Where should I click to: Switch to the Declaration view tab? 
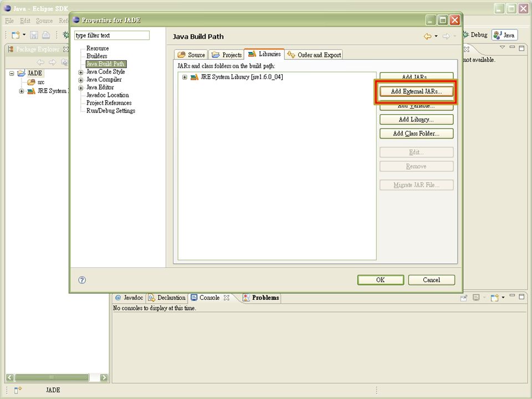(x=167, y=298)
